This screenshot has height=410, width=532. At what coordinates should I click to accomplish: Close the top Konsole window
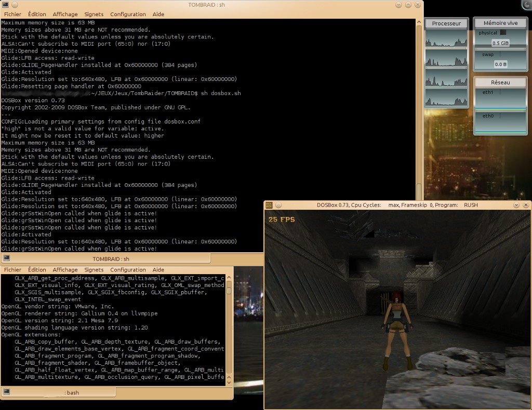coord(418,5)
